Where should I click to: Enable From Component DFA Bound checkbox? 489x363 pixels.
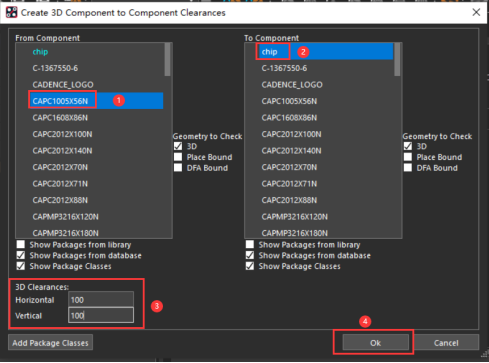click(x=178, y=168)
